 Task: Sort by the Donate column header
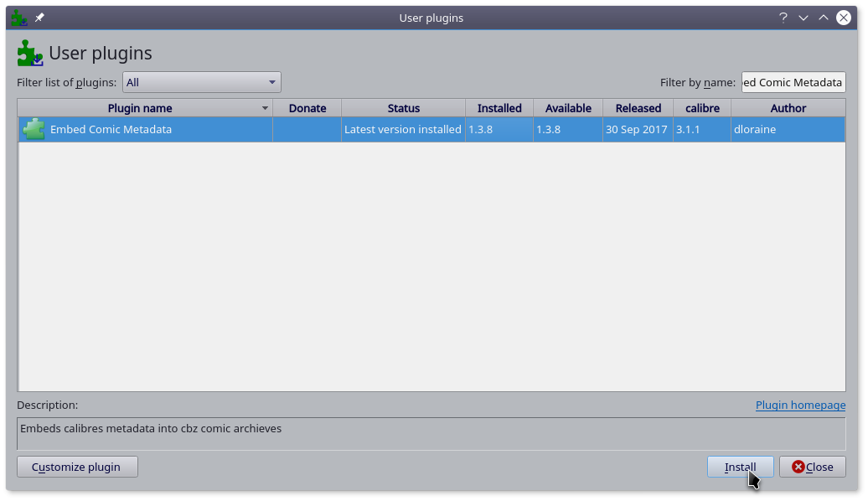point(307,108)
